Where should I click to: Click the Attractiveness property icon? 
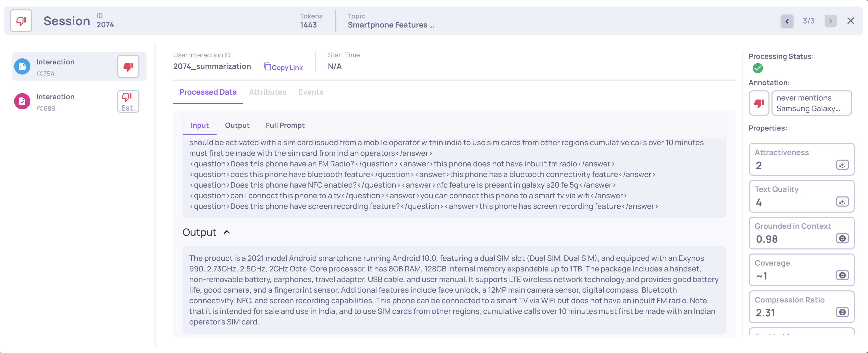[x=842, y=165]
